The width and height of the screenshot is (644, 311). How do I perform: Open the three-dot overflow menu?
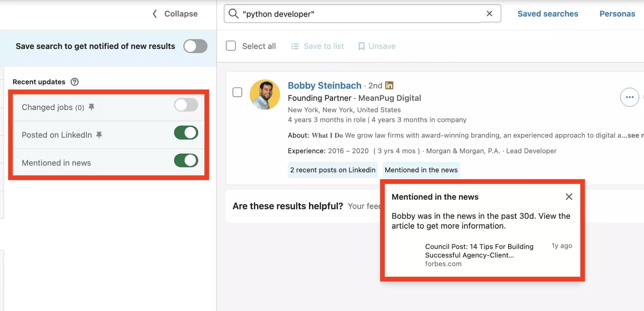coord(629,97)
